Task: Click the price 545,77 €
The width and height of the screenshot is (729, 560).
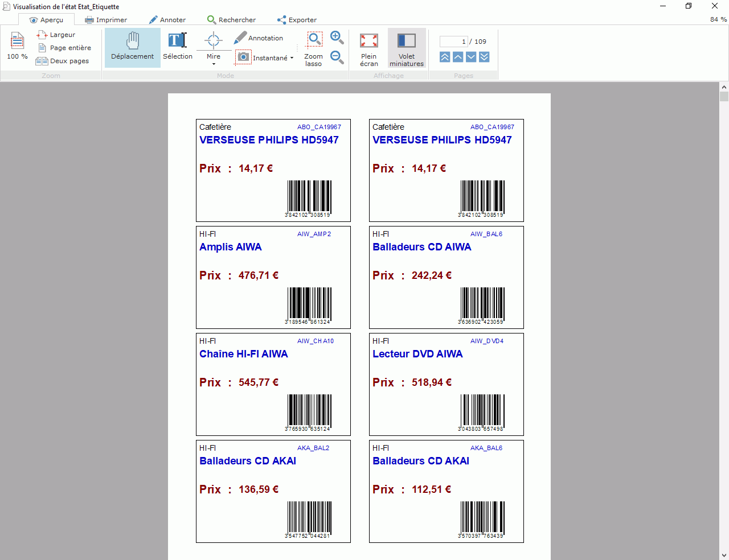Action: tap(259, 382)
